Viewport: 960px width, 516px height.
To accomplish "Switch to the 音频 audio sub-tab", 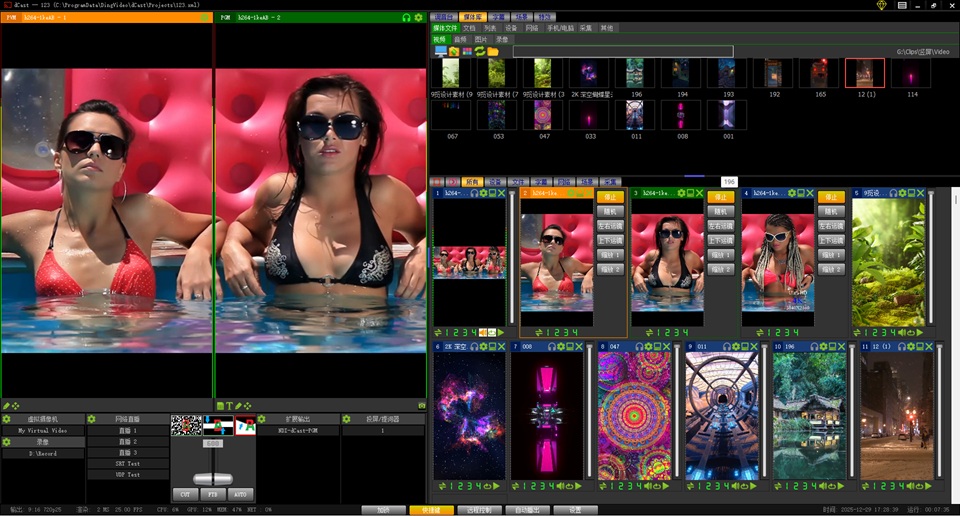I will [461, 39].
